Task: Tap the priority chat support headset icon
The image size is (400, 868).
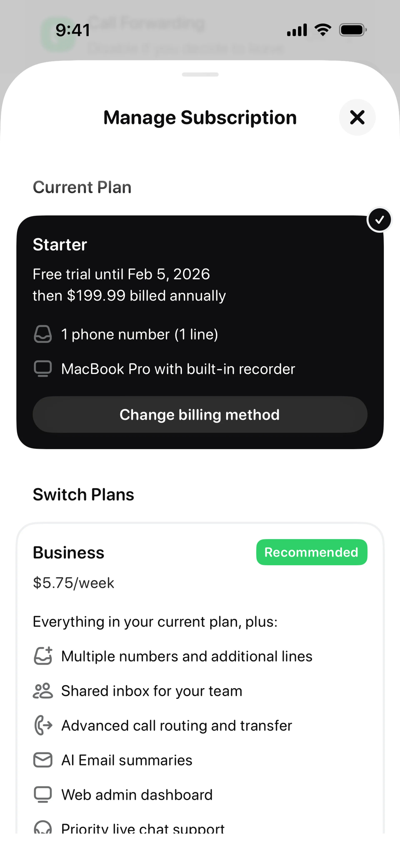Action: [x=43, y=827]
